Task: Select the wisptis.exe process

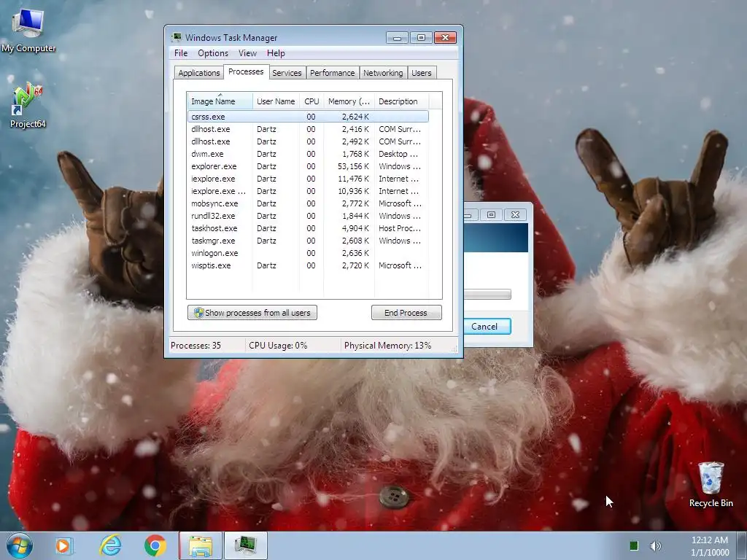Action: click(308, 265)
